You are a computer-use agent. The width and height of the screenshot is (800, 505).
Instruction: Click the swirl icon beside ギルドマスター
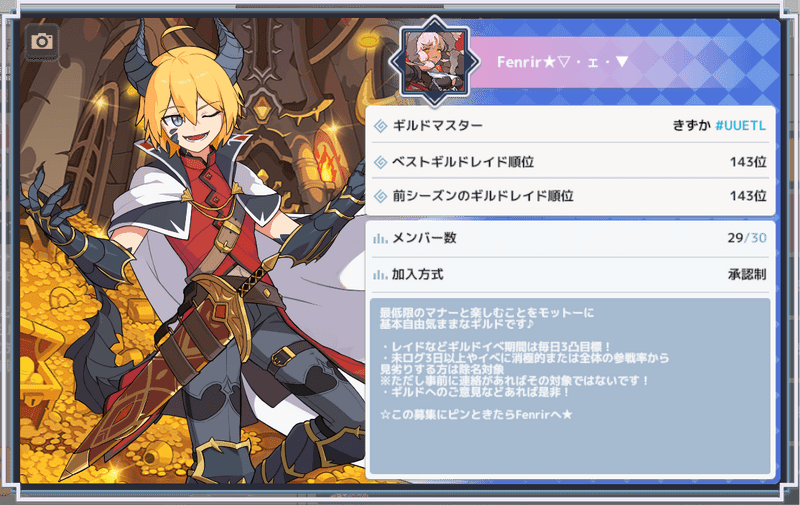click(381, 126)
